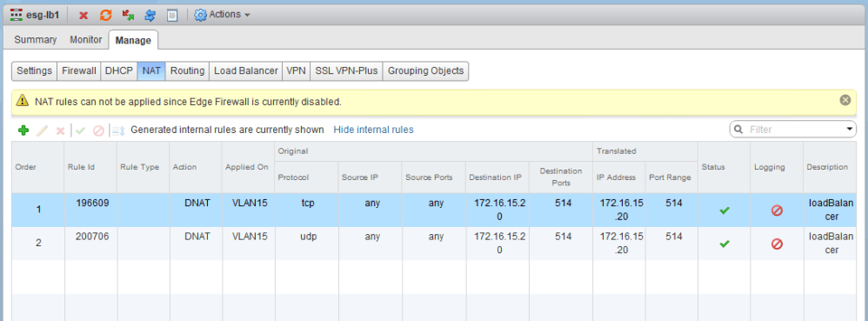The width and height of the screenshot is (868, 321).
Task: Click the Source Ports column header
Action: click(x=433, y=177)
